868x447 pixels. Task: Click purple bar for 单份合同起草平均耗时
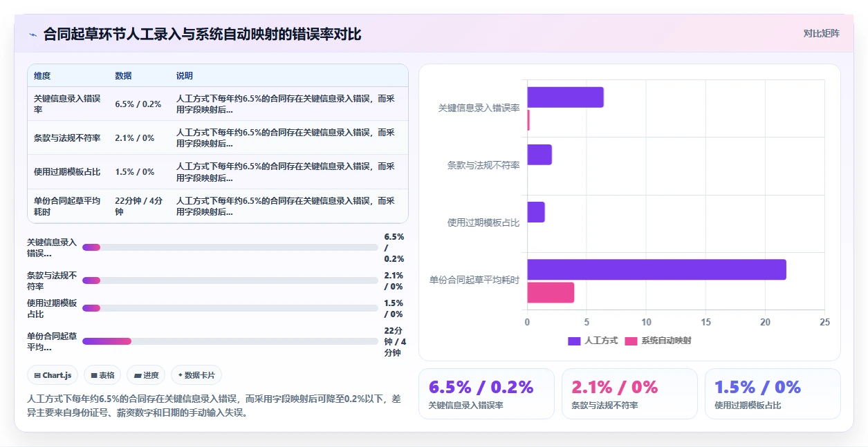656,269
